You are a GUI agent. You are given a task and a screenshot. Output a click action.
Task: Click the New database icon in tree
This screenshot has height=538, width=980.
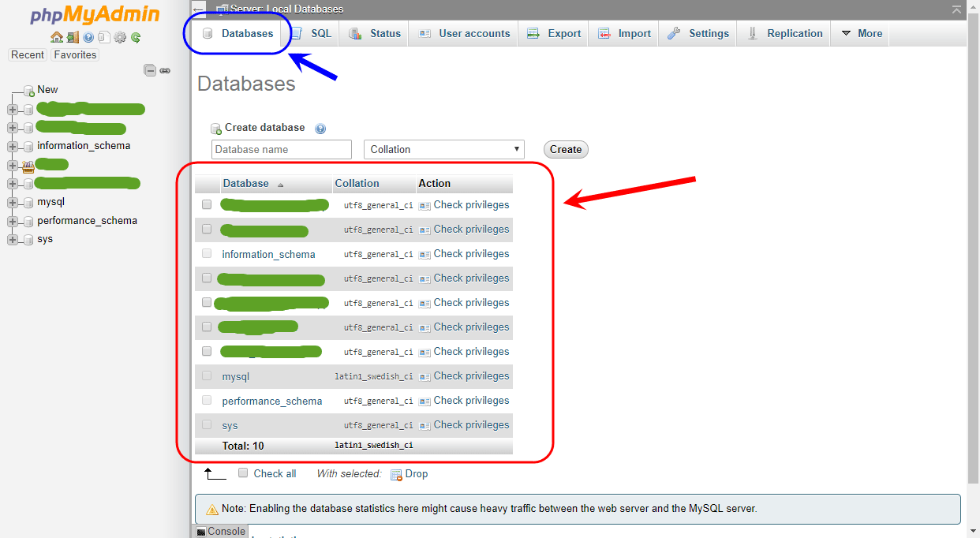point(28,91)
